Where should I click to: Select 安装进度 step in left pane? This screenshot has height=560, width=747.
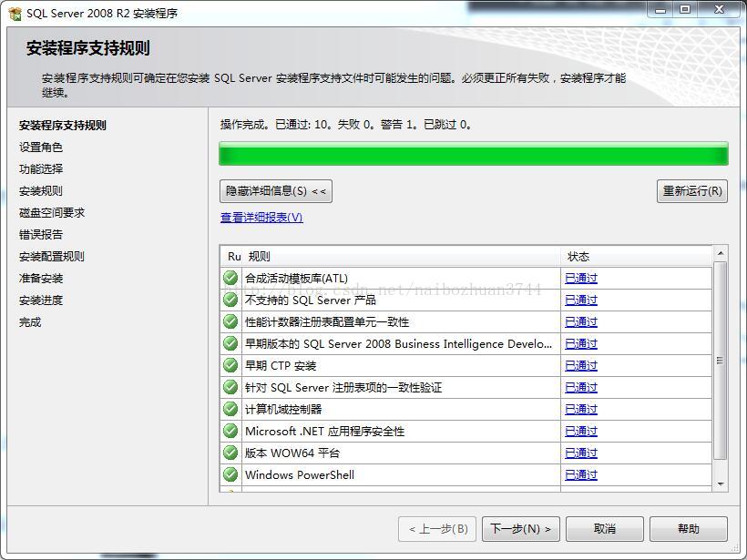coord(41,300)
